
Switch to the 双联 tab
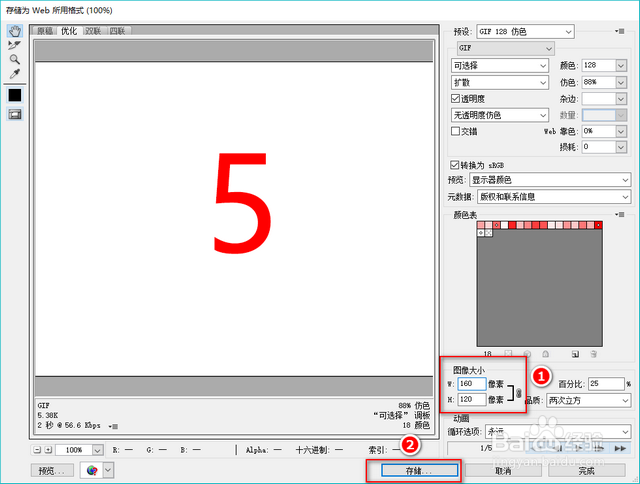tap(93, 31)
